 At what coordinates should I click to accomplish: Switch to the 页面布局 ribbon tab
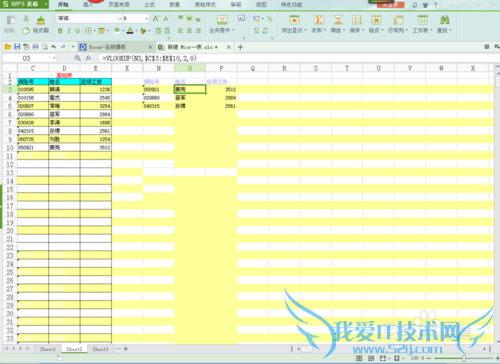point(119,5)
